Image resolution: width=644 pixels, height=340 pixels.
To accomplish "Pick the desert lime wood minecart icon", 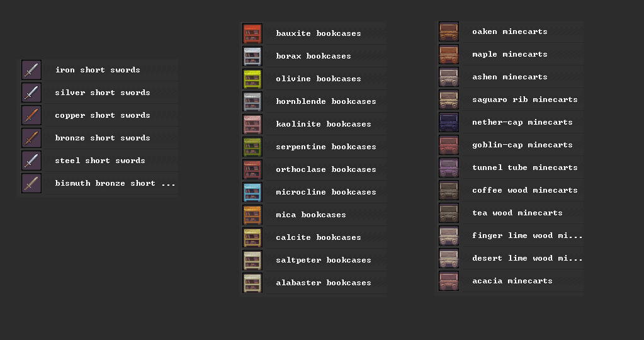I will [x=448, y=258].
